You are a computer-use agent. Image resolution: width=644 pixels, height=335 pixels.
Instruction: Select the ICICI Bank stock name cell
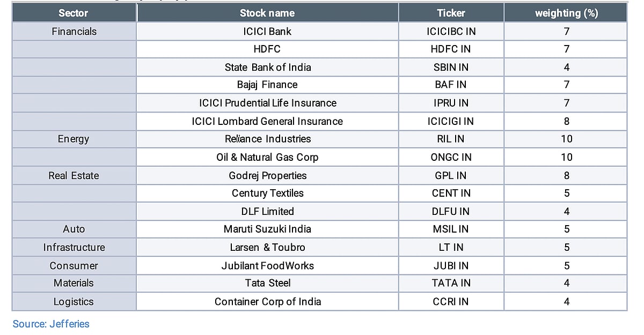[267, 32]
